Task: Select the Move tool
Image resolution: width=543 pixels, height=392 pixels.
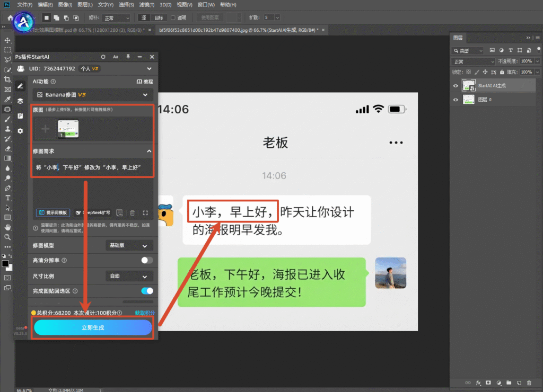Action: (x=7, y=40)
